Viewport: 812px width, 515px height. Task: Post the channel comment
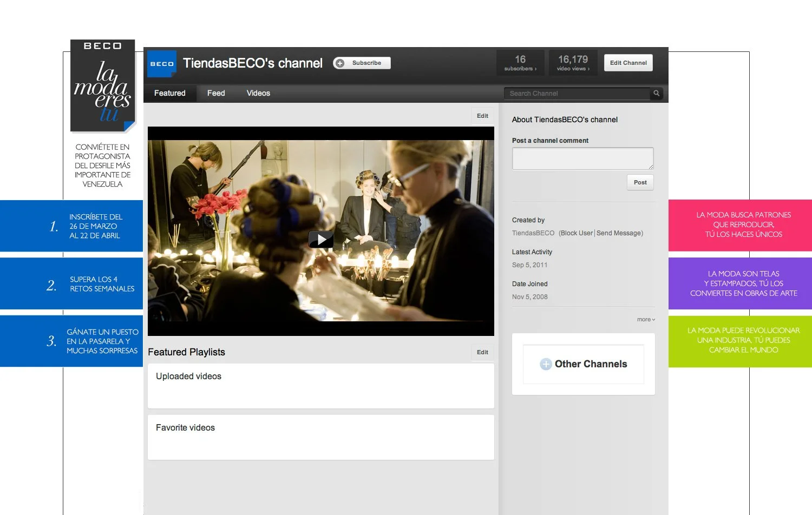640,182
